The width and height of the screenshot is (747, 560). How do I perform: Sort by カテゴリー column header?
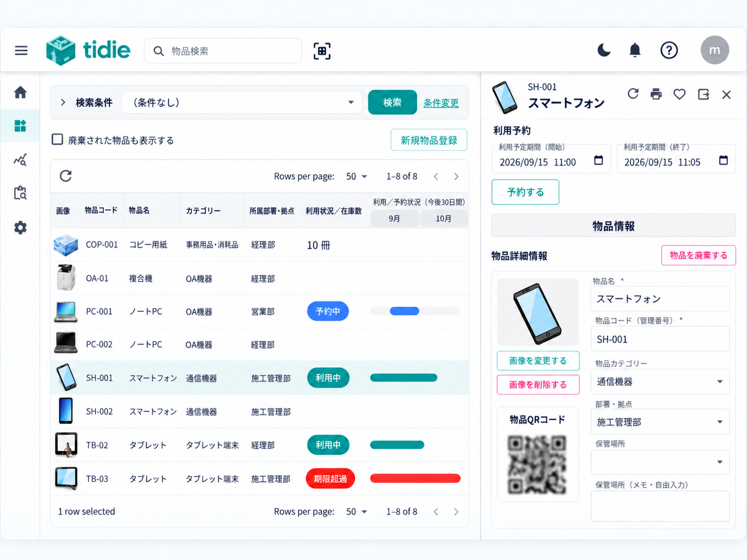click(203, 210)
